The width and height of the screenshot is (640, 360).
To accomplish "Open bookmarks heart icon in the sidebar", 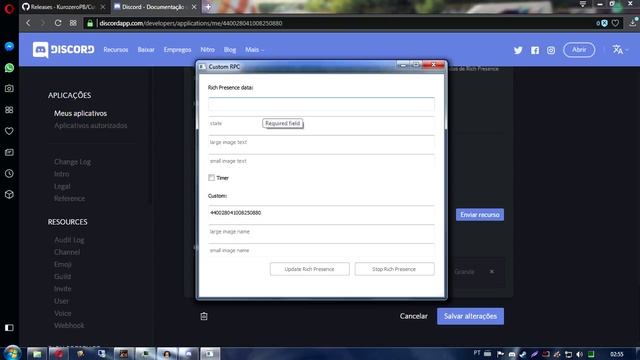I will click(9, 131).
